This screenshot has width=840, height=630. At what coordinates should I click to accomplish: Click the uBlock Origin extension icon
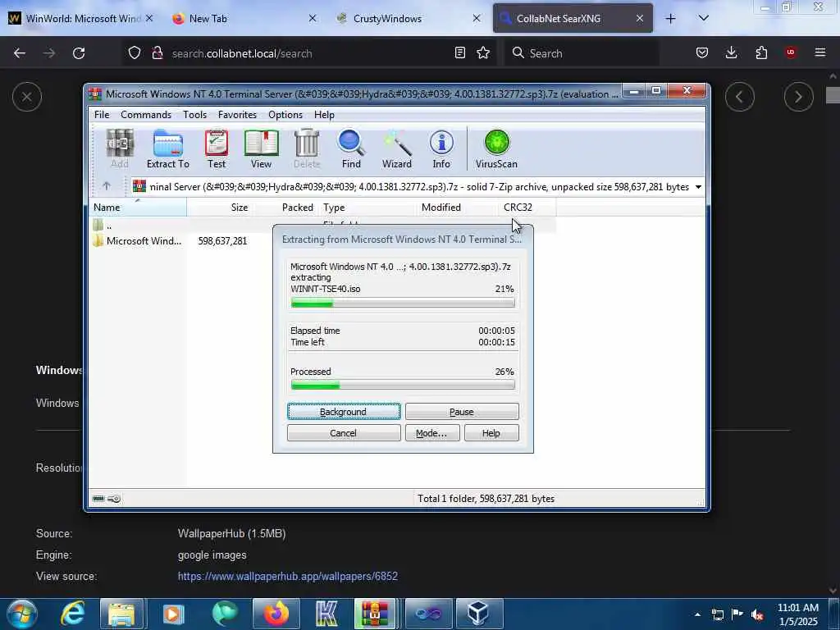pyautogui.click(x=790, y=52)
